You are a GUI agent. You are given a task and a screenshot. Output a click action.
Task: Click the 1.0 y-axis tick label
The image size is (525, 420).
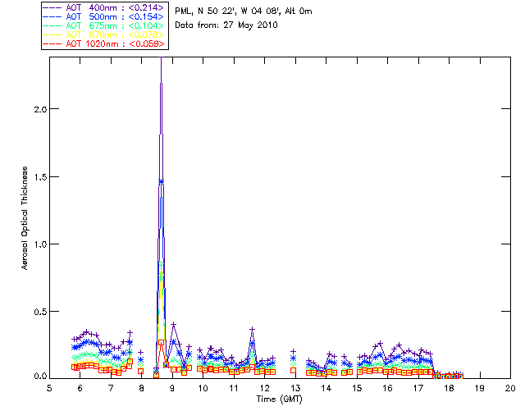pos(39,244)
